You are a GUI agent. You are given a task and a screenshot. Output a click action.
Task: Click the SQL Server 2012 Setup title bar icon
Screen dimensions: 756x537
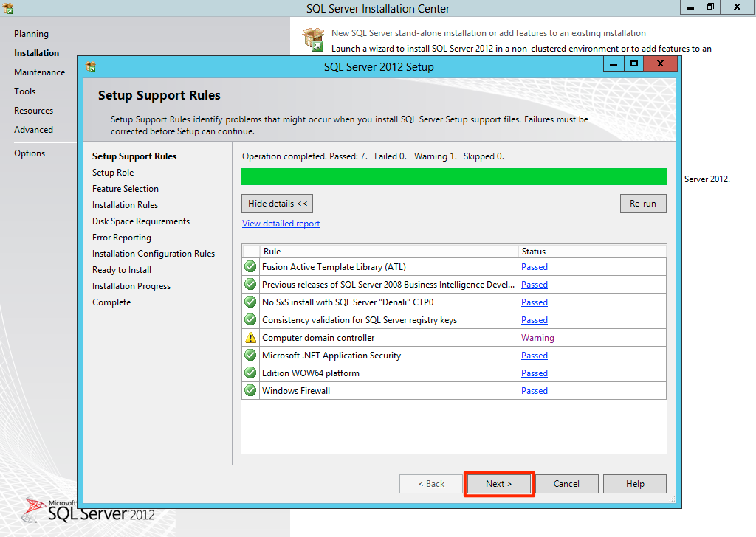[91, 66]
